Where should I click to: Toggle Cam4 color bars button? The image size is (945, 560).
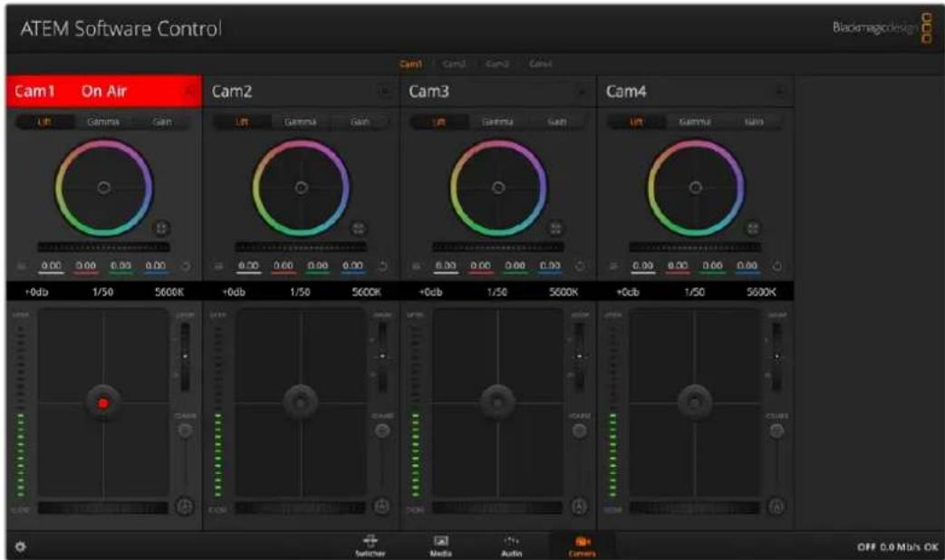pos(753,227)
